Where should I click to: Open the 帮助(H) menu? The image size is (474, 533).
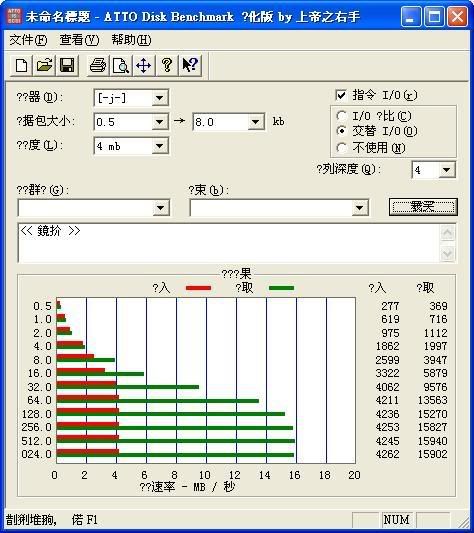point(131,40)
